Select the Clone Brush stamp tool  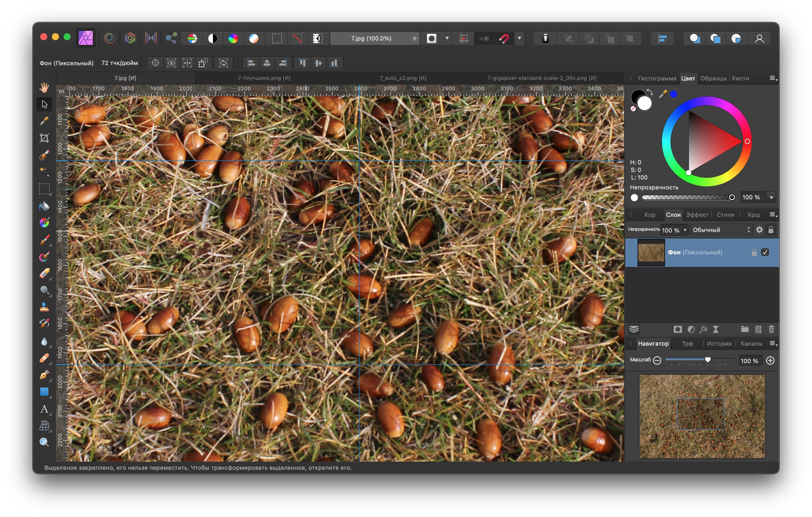[x=44, y=307]
